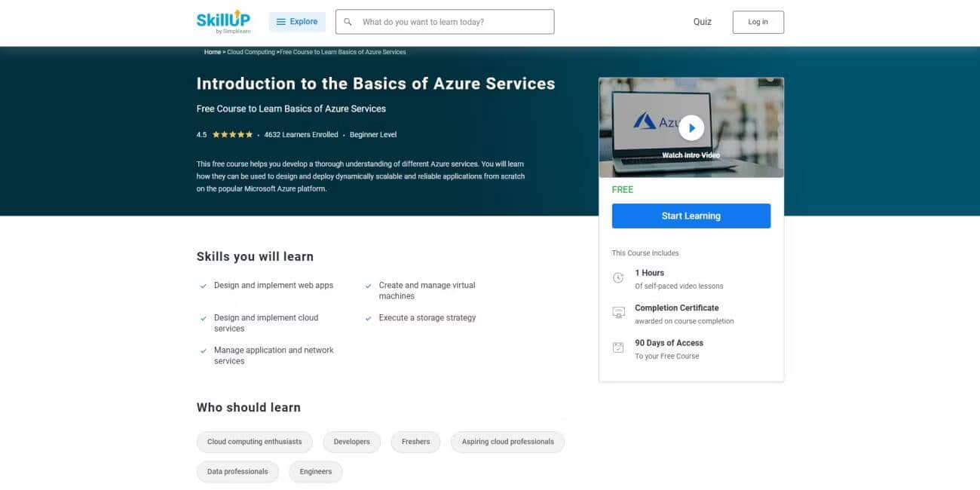Select the Freshers tag

[x=416, y=442]
